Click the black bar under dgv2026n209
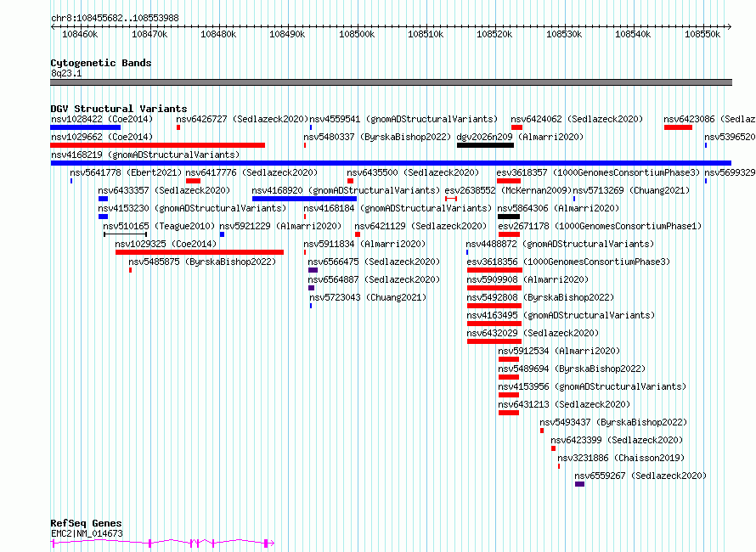756x552 pixels. [486, 145]
